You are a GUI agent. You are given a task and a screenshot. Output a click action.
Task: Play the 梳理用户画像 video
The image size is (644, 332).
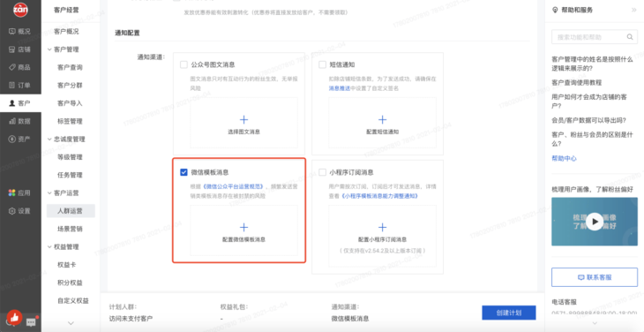coord(595,222)
